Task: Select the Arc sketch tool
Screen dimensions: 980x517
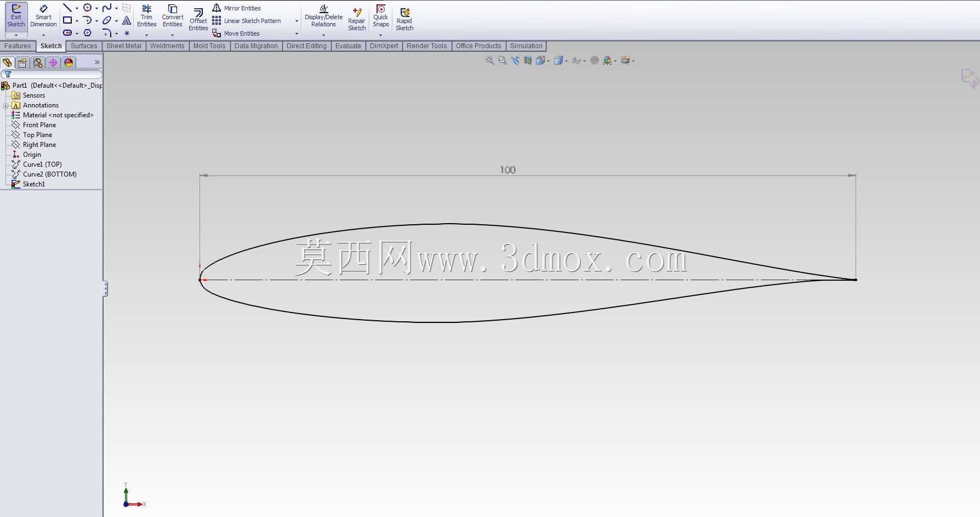Action: point(87,20)
